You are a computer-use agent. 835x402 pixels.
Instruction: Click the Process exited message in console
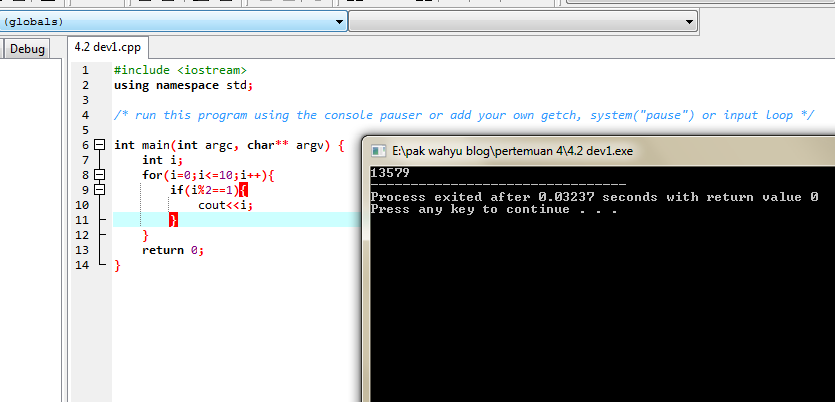[x=594, y=197]
